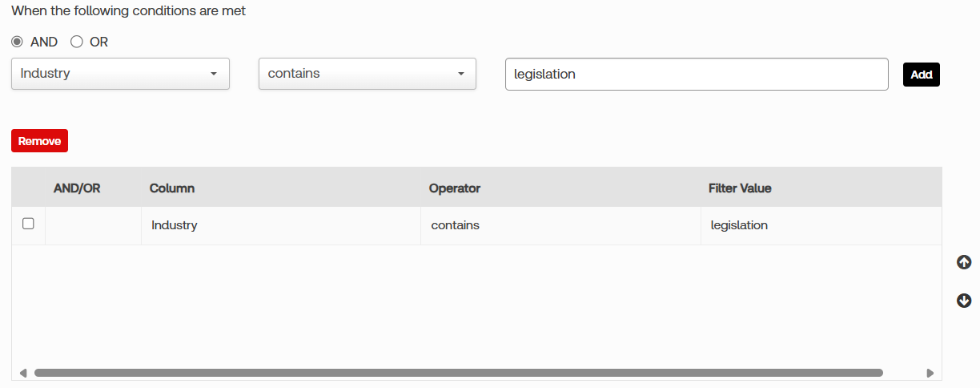The image size is (980, 388).
Task: Select the legislation cell in the table row
Action: pyautogui.click(x=739, y=225)
